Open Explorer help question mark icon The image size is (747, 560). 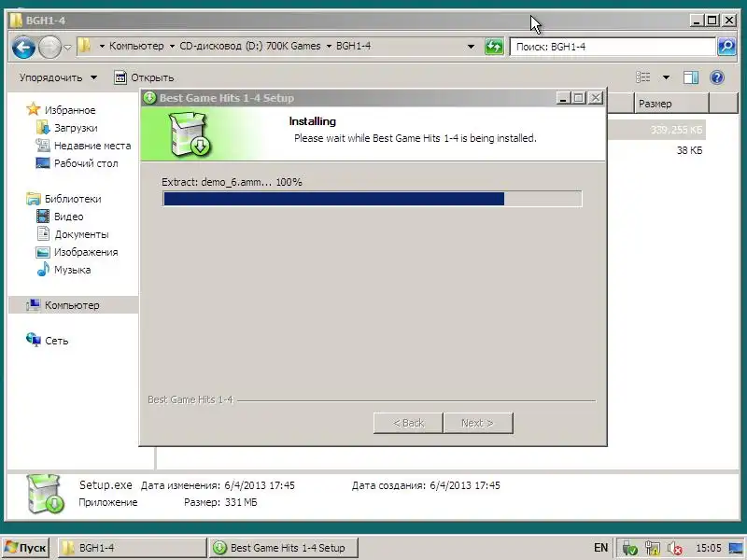pos(717,77)
